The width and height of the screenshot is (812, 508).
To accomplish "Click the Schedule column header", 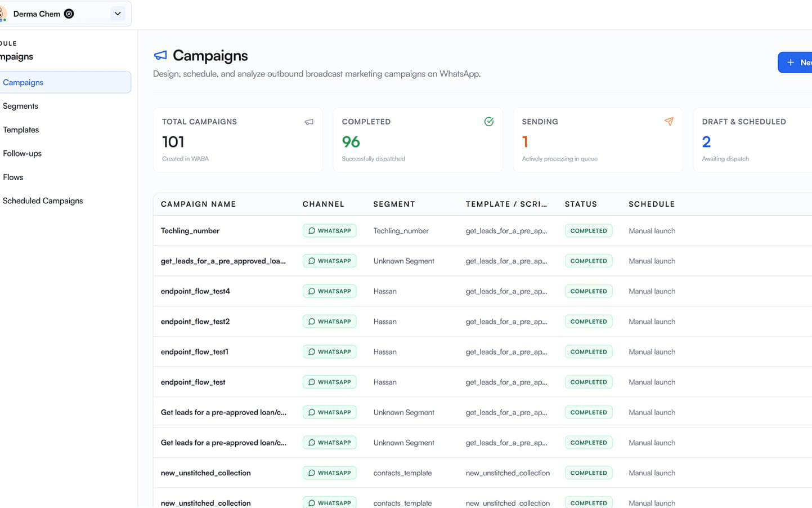I will coord(652,204).
